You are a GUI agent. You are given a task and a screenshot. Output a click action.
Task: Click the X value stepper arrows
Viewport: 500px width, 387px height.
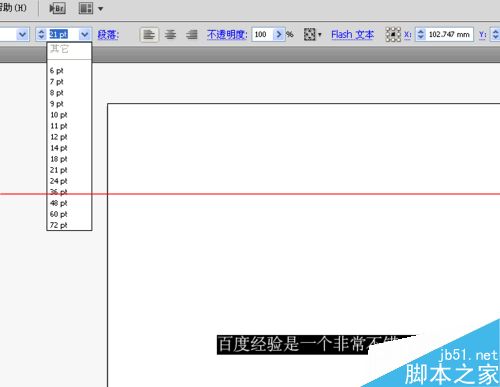(x=421, y=34)
